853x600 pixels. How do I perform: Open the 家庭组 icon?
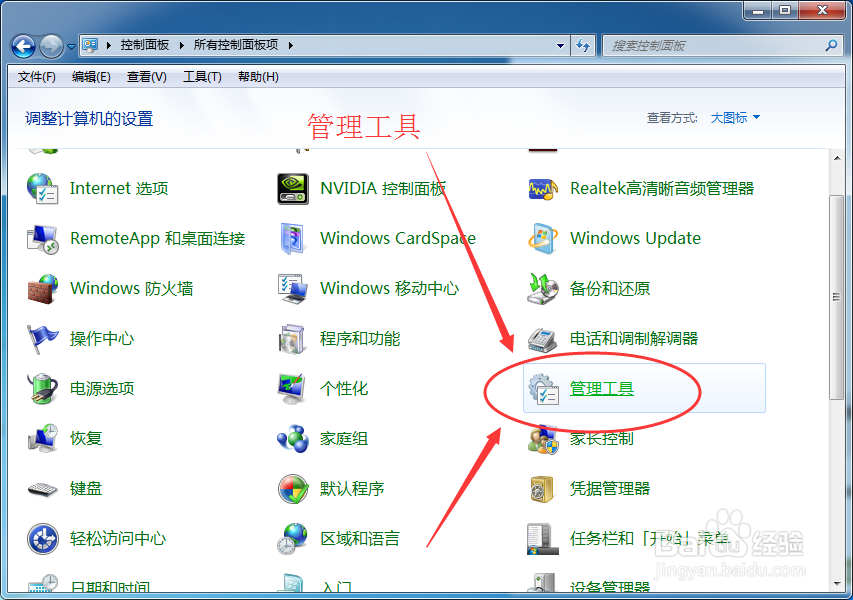coord(293,439)
